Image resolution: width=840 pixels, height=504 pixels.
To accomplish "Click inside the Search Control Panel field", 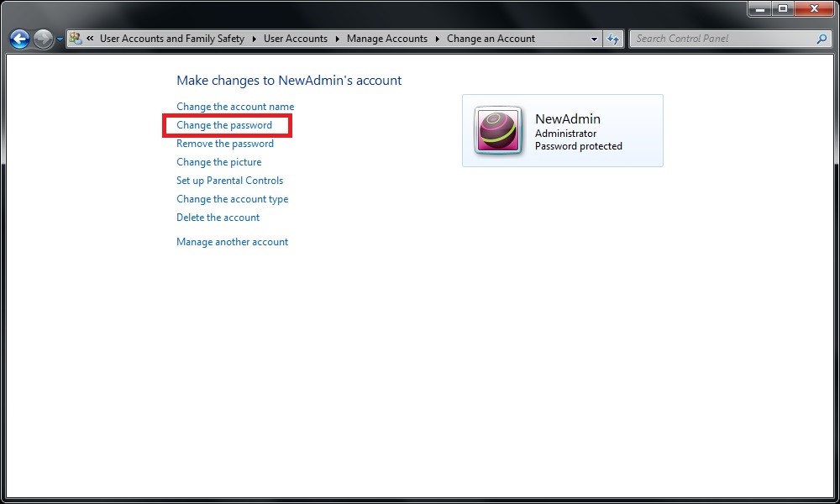I will pos(722,39).
